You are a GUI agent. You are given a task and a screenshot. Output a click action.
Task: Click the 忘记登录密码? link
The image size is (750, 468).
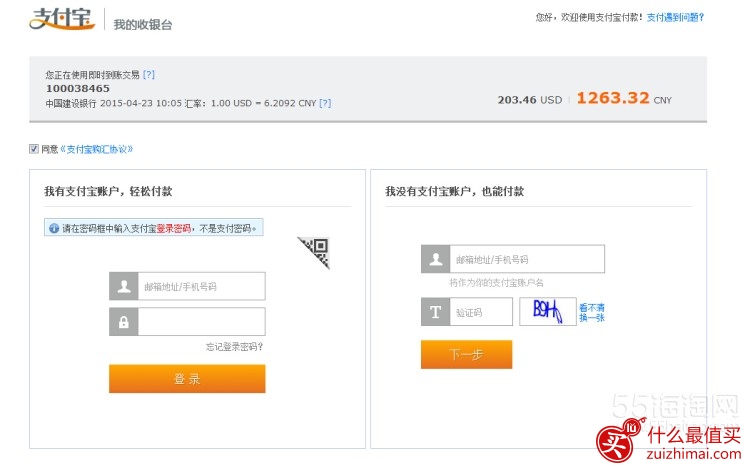click(234, 346)
